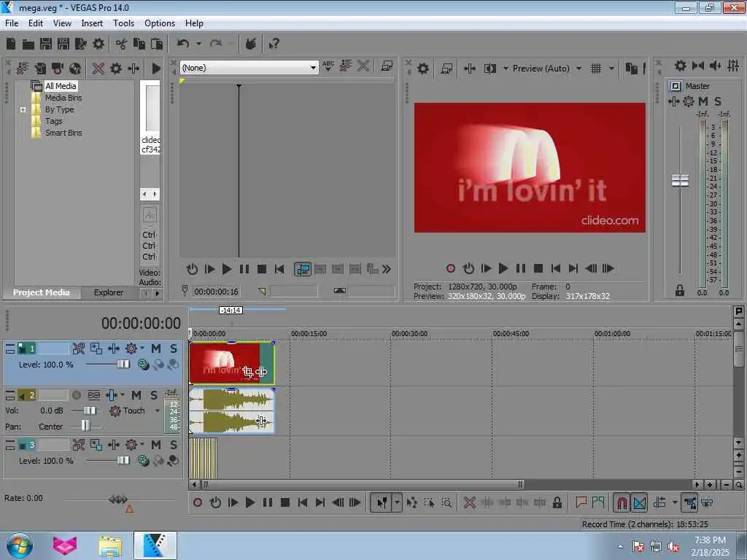Viewport: 747px width, 560px height.
Task: Start preview in Project Media toolbar
Action: [x=156, y=69]
